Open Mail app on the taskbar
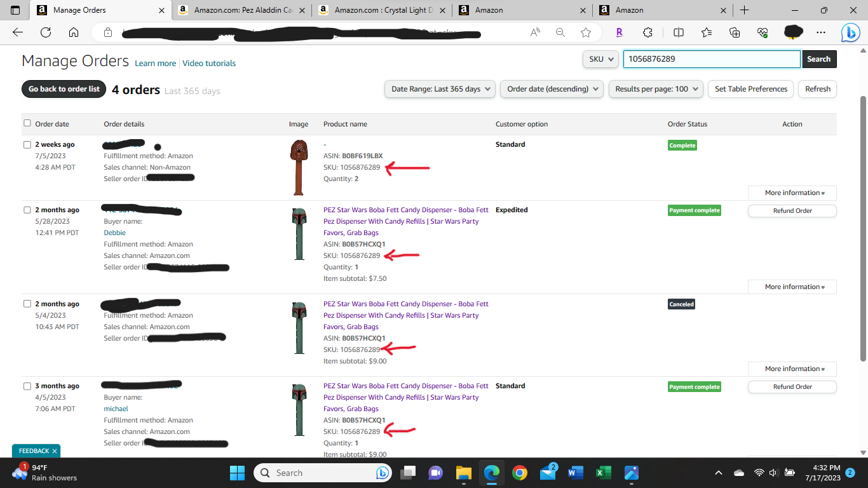Screen dimensions: 868x488 tap(548, 473)
